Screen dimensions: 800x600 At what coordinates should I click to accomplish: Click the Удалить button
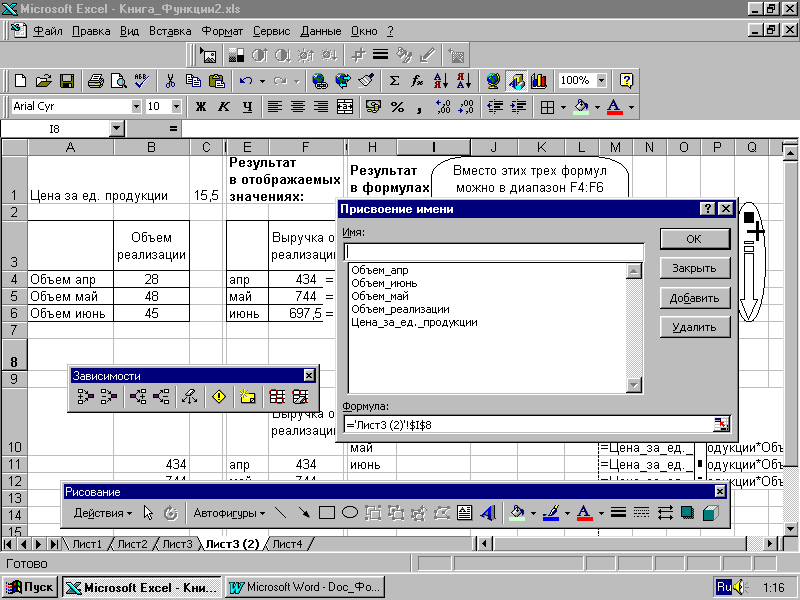point(694,327)
